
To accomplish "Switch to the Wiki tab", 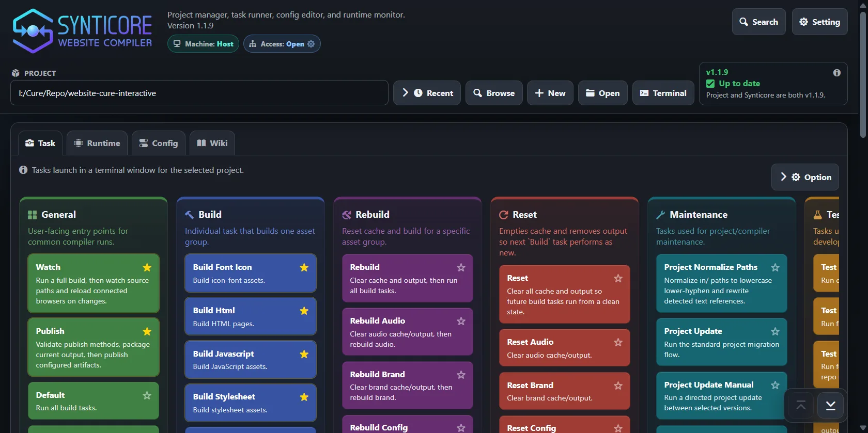I will (x=212, y=143).
